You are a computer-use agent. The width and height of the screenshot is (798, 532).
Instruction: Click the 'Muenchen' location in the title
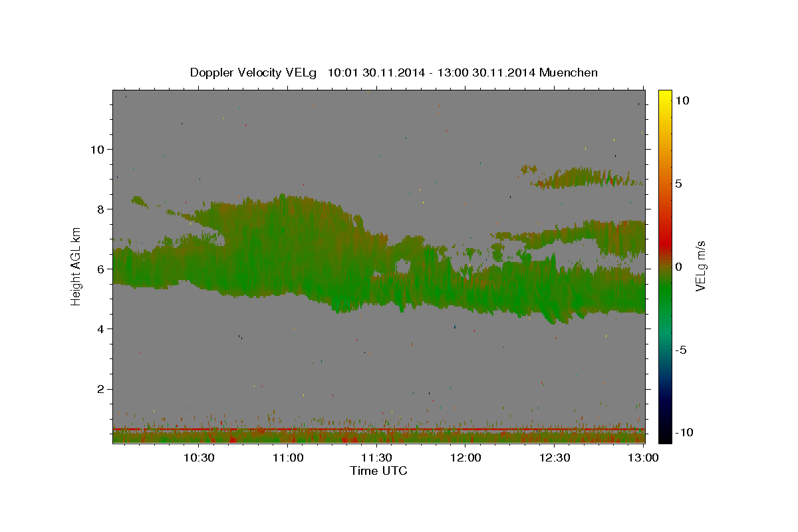point(569,72)
